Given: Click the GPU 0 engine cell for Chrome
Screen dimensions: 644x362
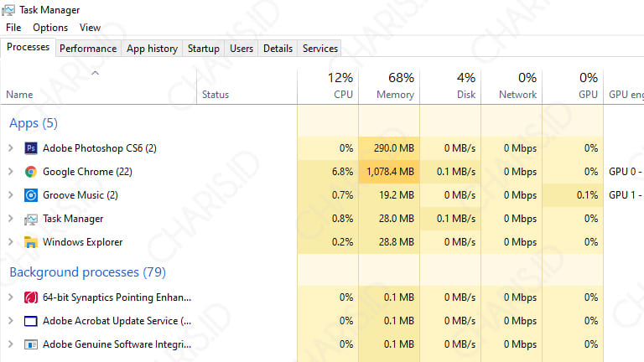Looking at the screenshot, I should tap(626, 172).
